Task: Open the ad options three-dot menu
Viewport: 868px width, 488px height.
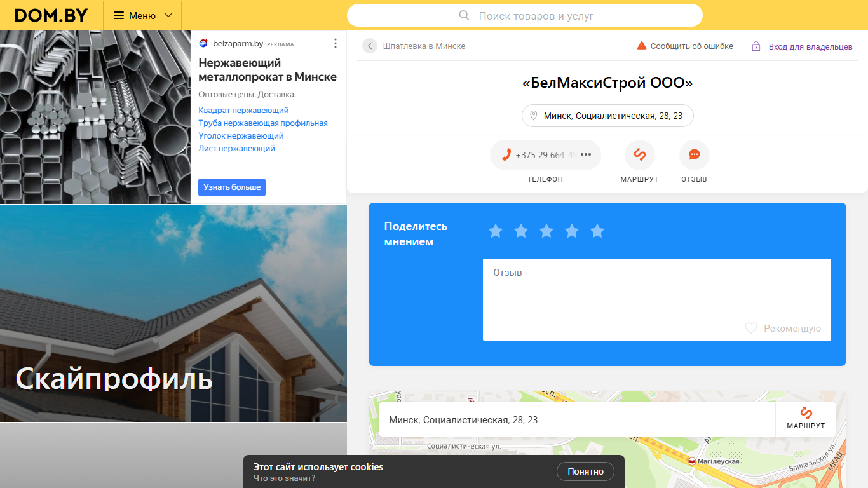Action: coord(336,43)
